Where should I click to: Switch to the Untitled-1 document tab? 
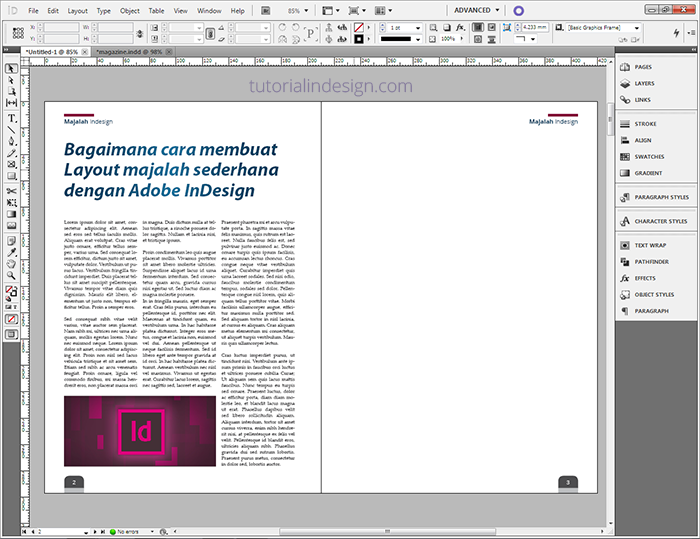55,52
